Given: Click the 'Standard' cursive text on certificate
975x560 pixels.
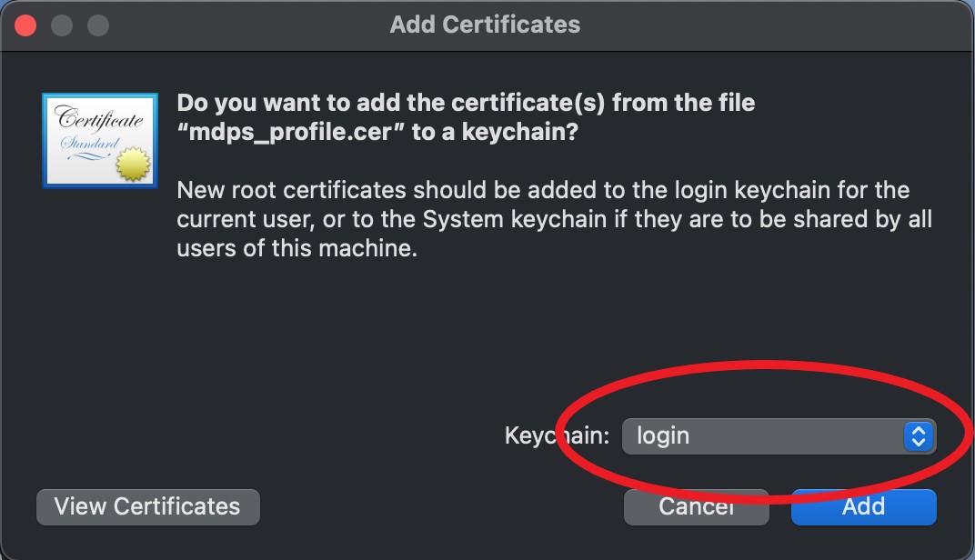Looking at the screenshot, I should tap(89, 144).
